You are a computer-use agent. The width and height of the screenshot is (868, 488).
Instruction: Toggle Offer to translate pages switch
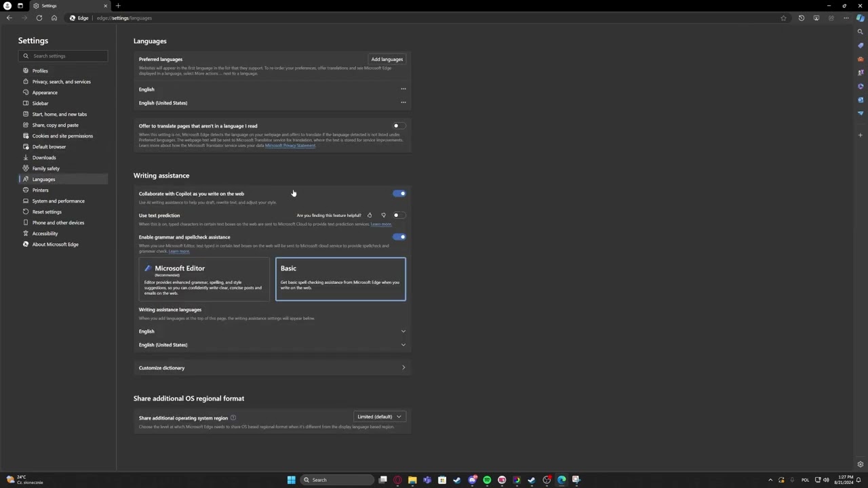[x=399, y=126]
